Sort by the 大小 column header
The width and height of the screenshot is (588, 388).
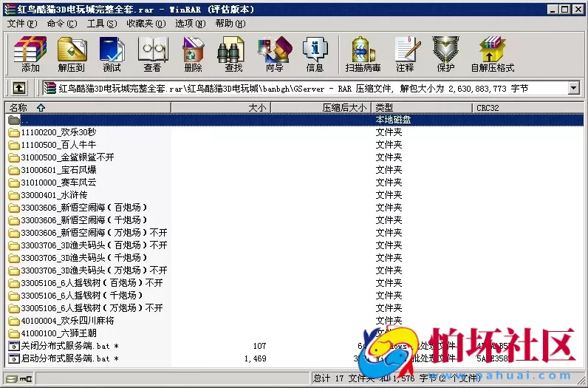pos(220,108)
